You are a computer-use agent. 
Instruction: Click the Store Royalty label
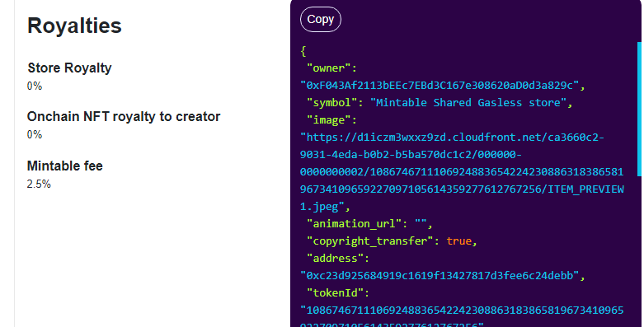click(69, 68)
